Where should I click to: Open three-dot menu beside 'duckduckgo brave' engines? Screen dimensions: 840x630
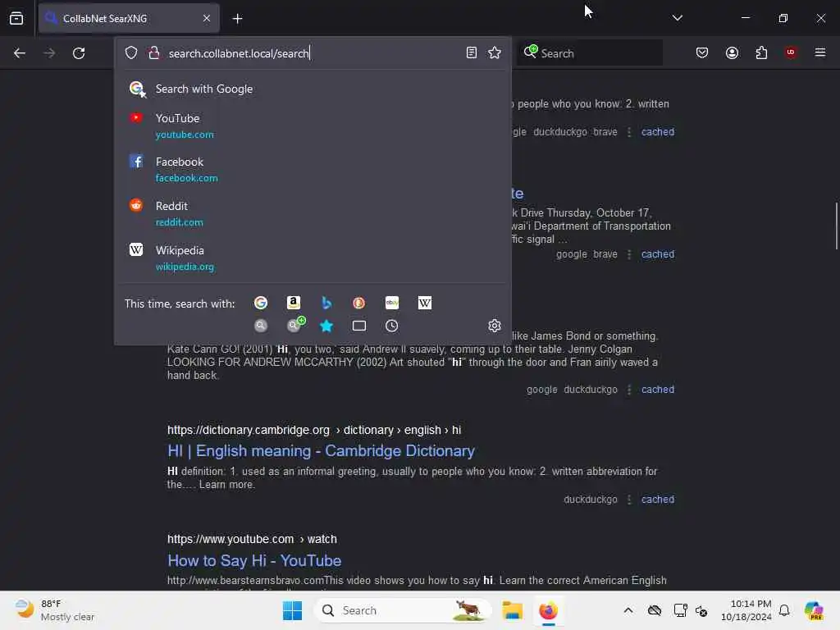(629, 132)
